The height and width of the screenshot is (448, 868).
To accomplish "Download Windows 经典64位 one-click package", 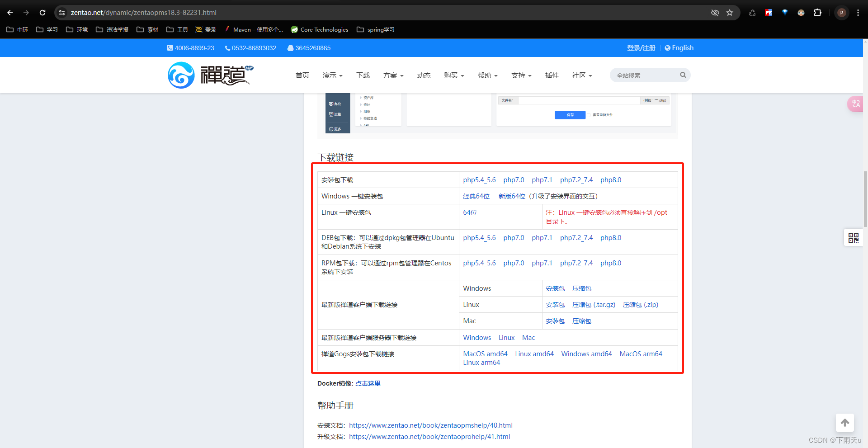I will pyautogui.click(x=476, y=196).
